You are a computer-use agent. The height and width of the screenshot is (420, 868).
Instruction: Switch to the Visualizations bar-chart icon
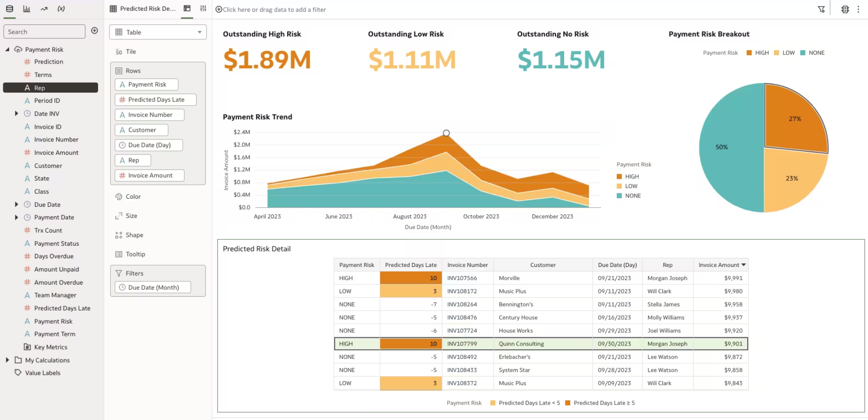tap(27, 9)
